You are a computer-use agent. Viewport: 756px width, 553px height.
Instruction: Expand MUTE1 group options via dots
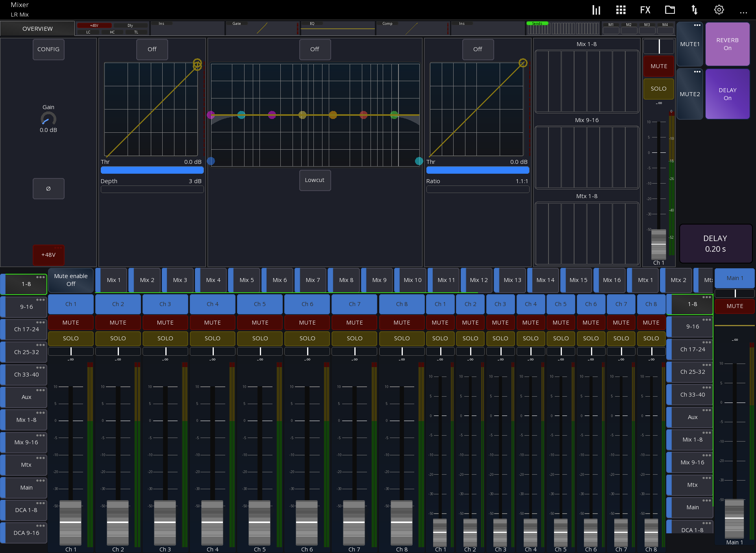click(x=697, y=25)
